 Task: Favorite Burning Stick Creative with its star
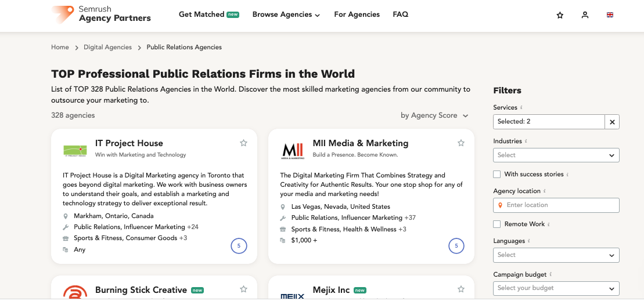(243, 289)
